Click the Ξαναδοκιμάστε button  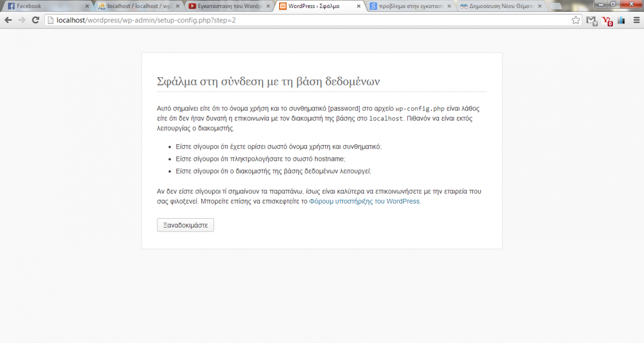[x=185, y=225]
